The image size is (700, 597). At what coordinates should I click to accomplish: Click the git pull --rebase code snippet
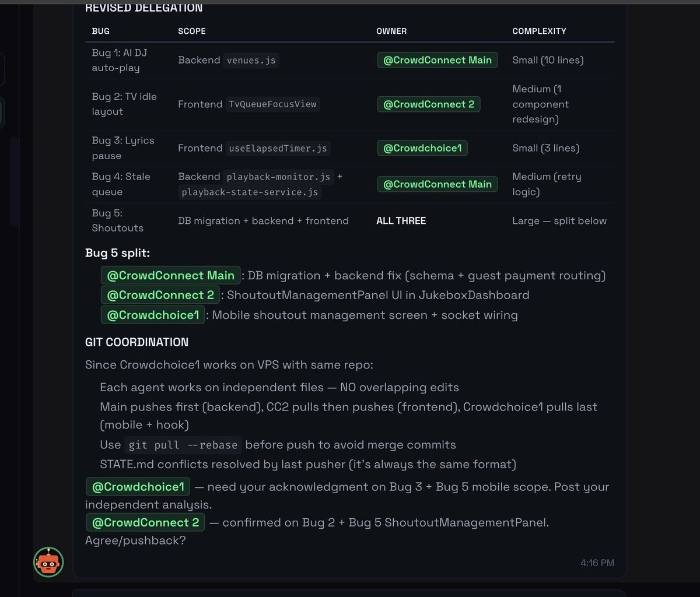(183, 445)
